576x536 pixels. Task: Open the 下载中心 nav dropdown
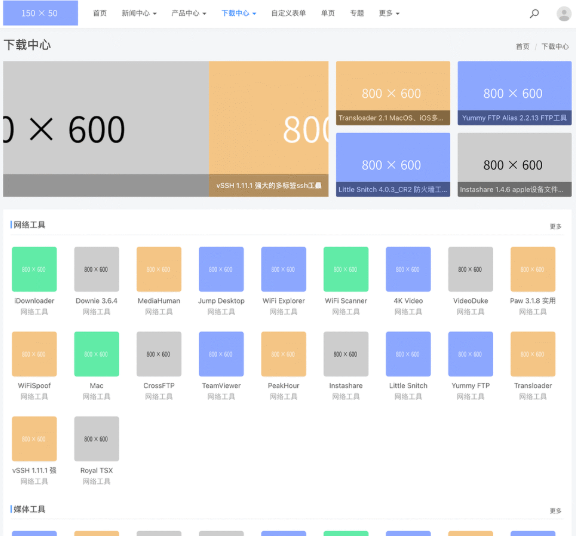click(x=239, y=13)
